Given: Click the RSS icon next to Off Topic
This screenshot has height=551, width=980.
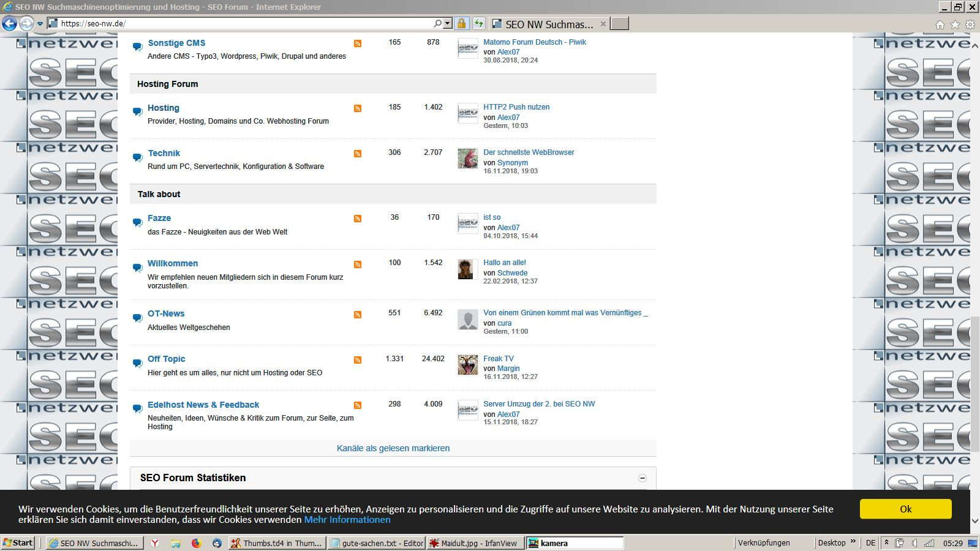Looking at the screenshot, I should click(x=358, y=360).
